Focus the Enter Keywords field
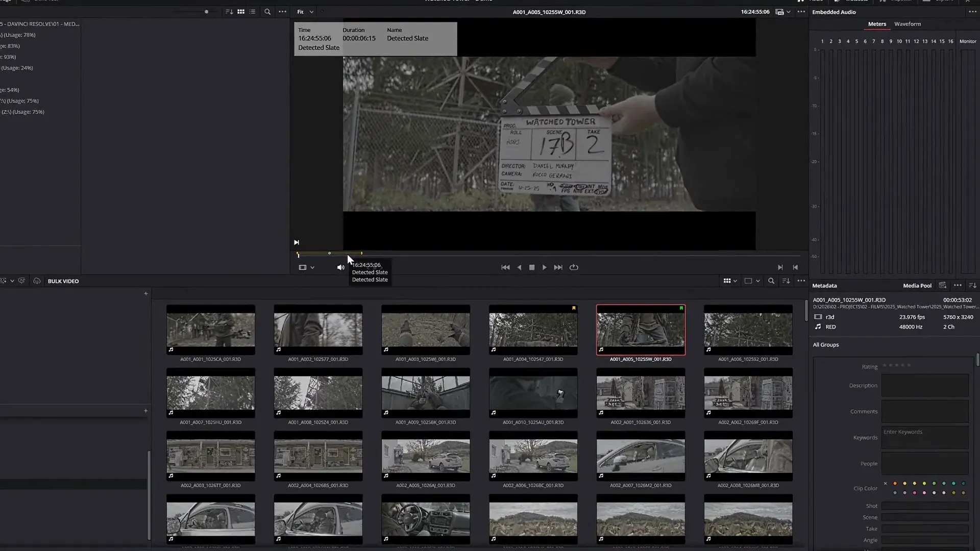The image size is (980, 551). tap(925, 438)
